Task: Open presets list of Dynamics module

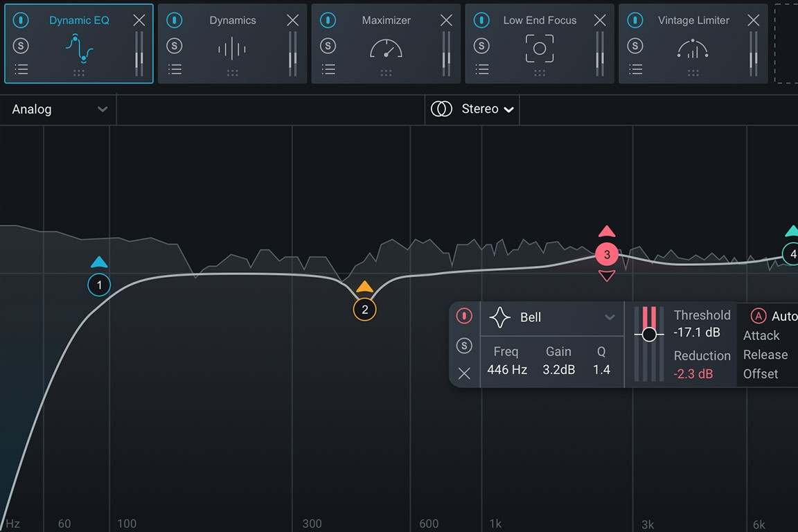Action: click(x=175, y=69)
